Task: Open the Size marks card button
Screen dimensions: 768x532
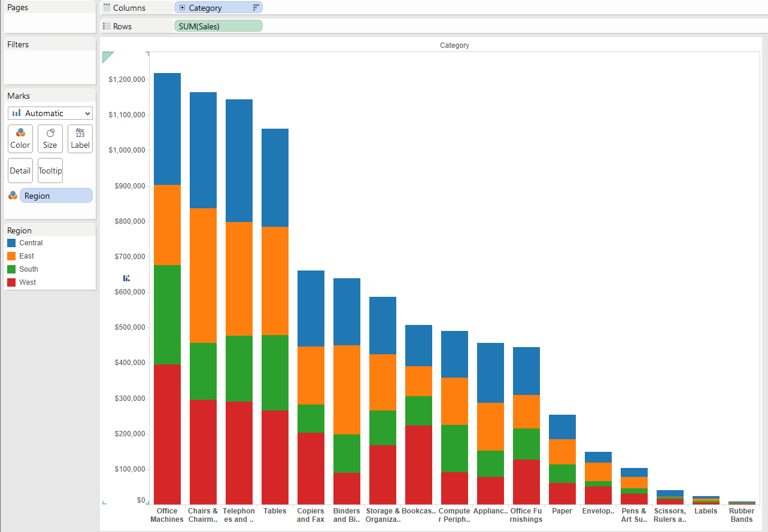Action: (x=50, y=139)
